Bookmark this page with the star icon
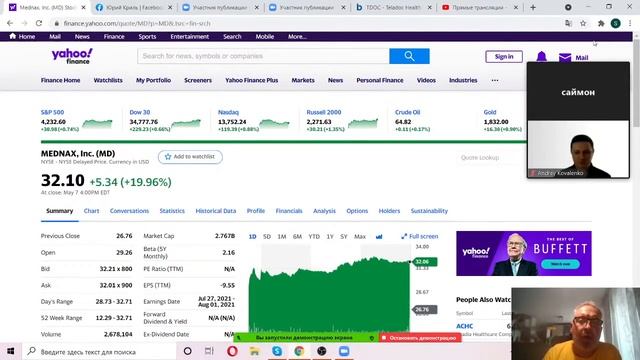Image resolution: width=640 pixels, height=360 pixels. 583,23
